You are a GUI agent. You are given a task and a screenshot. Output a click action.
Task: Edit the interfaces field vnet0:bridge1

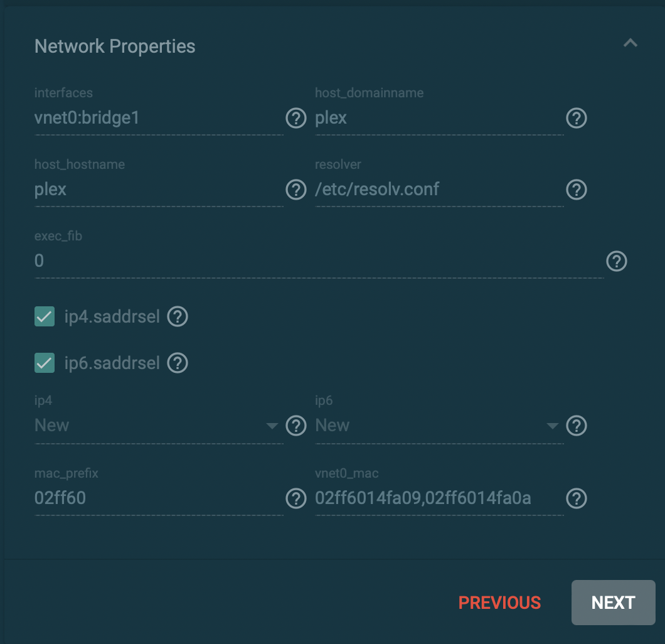point(159,118)
